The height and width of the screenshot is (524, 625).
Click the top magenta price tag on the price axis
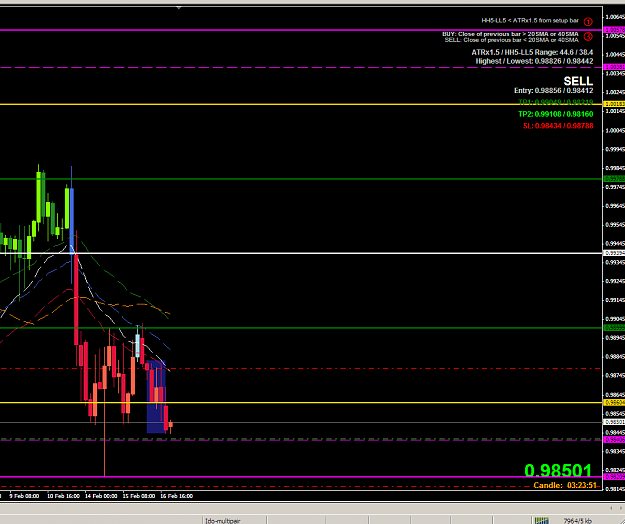pos(614,30)
